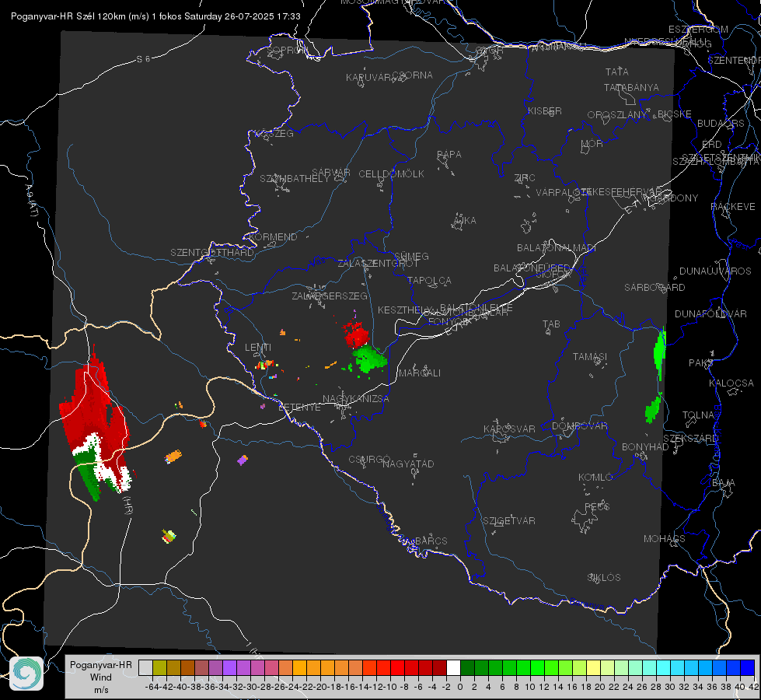Click the 'NAGYKANIZSA' city label
This screenshot has width=761, height=700.
click(356, 399)
